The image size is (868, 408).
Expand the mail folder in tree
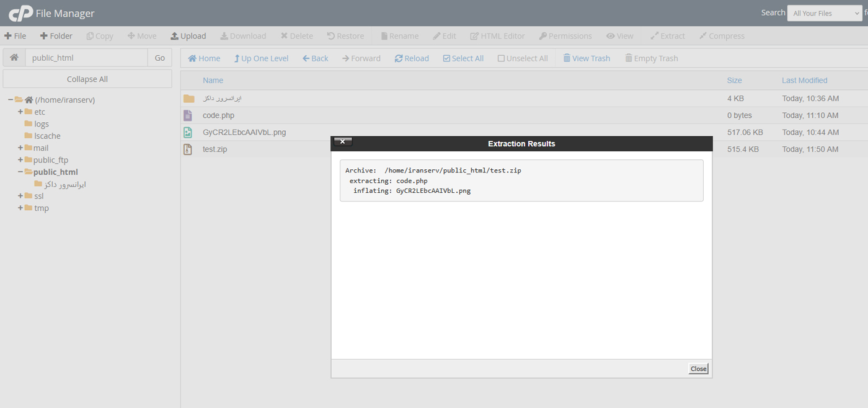[20, 148]
